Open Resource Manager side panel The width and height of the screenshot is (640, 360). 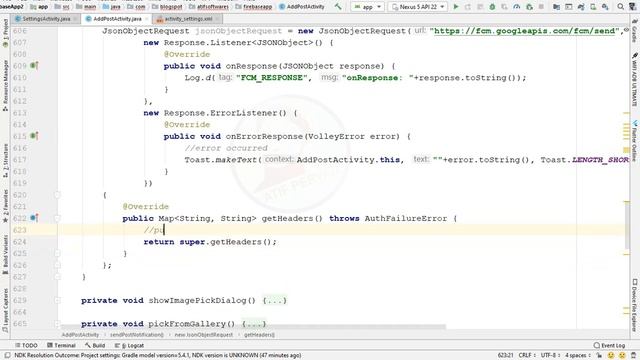click(x=5, y=85)
